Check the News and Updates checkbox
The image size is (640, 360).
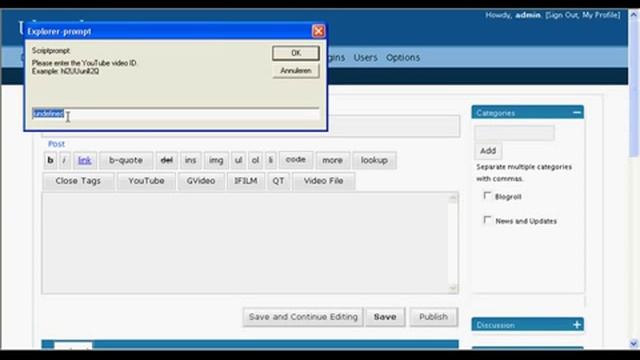[x=487, y=220]
